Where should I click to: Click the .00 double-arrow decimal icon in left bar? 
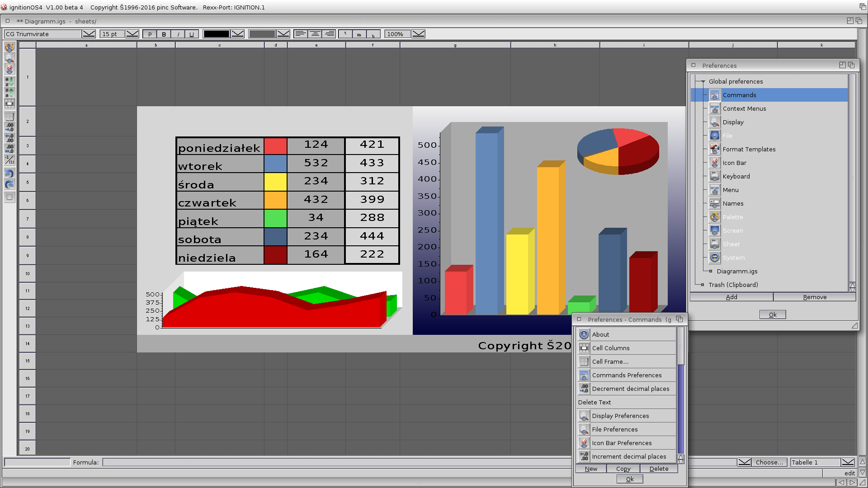(x=9, y=149)
